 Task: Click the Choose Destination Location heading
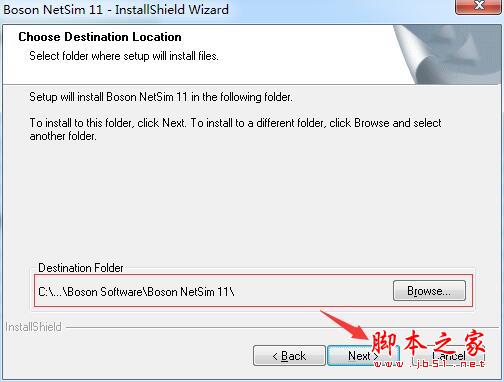(100, 37)
